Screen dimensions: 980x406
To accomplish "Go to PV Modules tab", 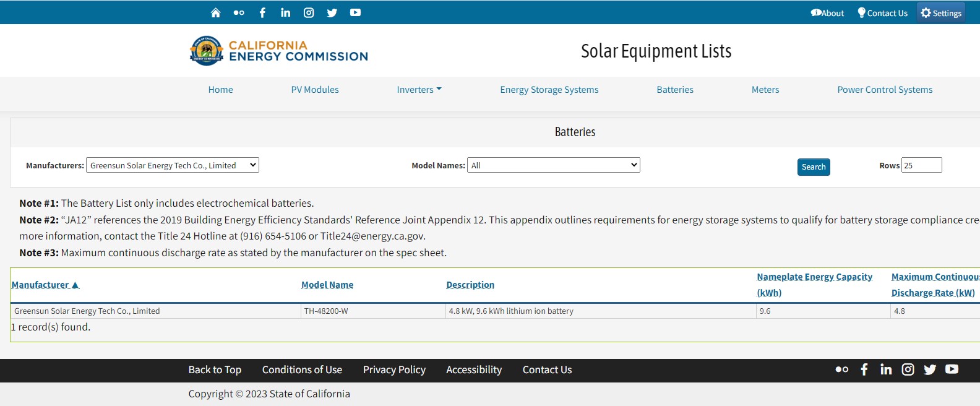I will (x=315, y=90).
